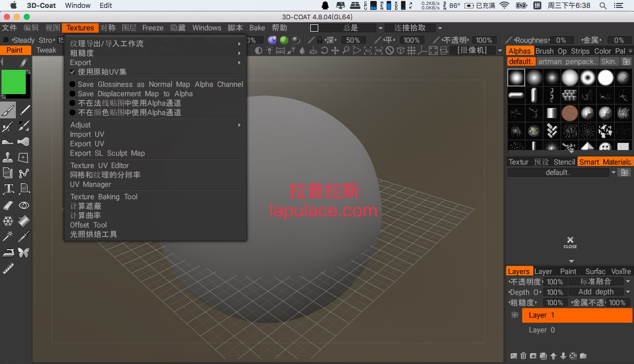Toggle the green specular sphere channel
This screenshot has width=634, height=364.
coord(284,40)
